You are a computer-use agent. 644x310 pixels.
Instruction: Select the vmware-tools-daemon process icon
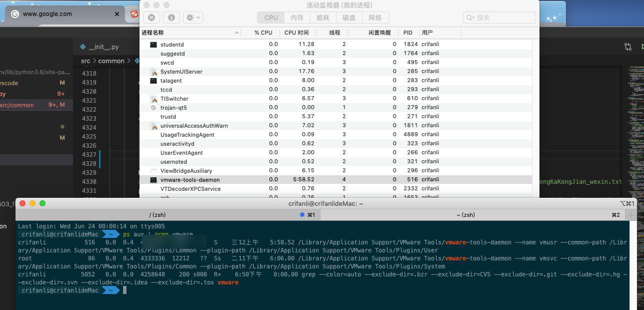point(153,180)
